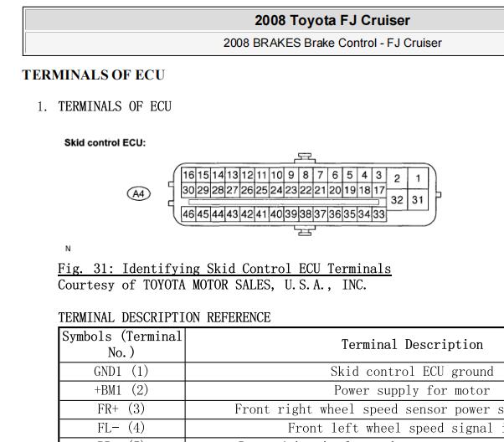This screenshot has width=504, height=442.
Task: Click terminal 23 in connector diagram
Action: (x=291, y=190)
